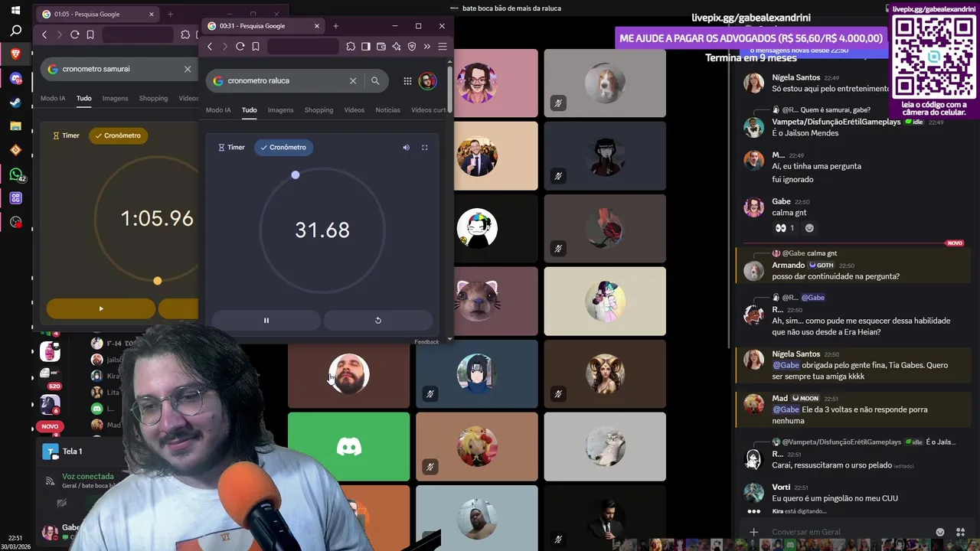Open Modo IA tab in samurai window

[x=53, y=99]
